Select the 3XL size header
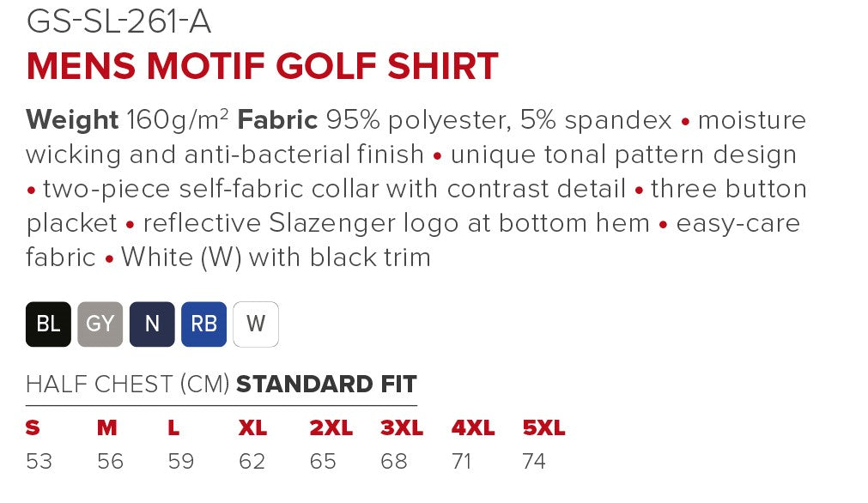The image size is (868, 503). 402,428
